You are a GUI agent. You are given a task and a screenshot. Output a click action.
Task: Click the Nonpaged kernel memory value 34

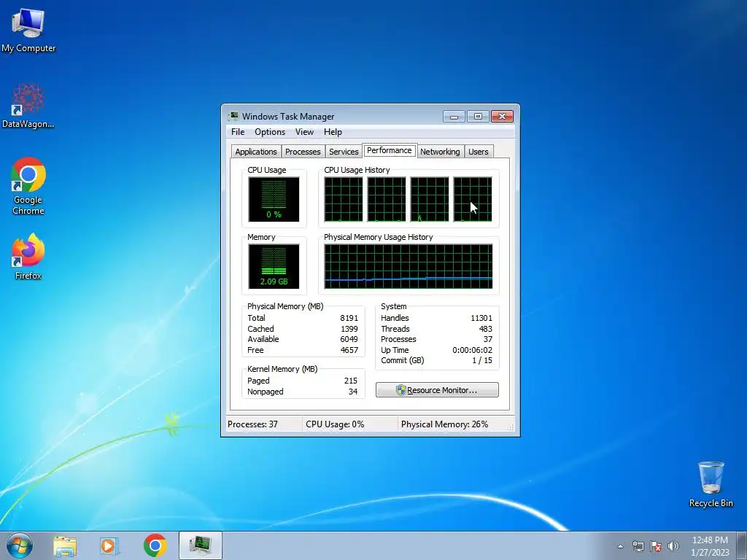352,392
